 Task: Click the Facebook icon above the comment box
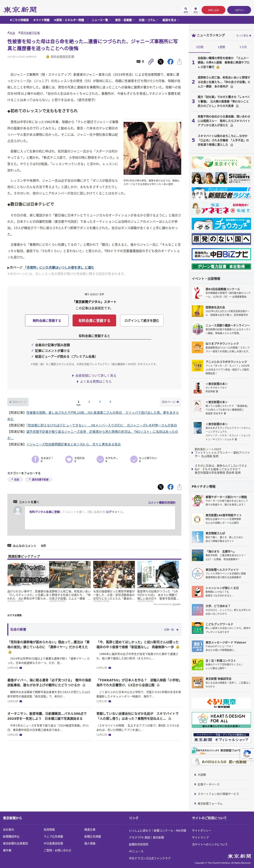click(x=171, y=487)
